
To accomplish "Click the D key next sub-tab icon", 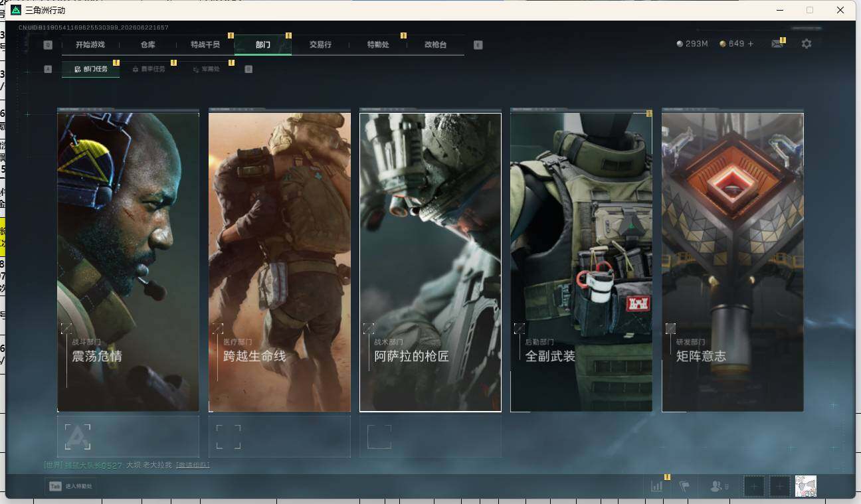I will tap(248, 69).
